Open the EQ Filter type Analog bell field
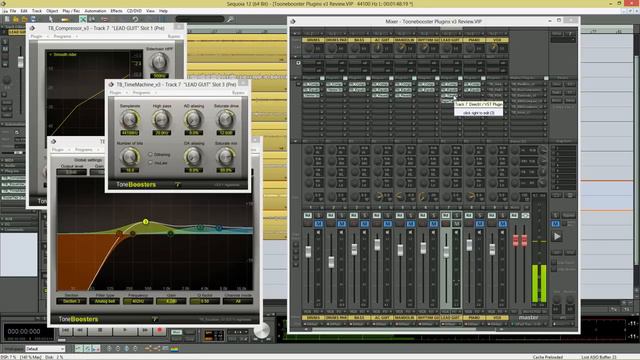This screenshot has width=640, height=360. [105, 301]
